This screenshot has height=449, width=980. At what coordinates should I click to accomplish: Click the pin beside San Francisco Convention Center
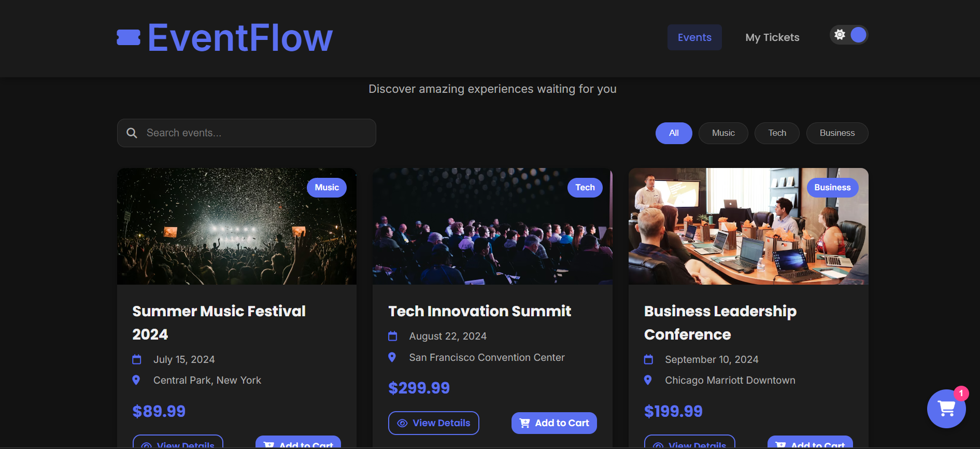tap(392, 357)
